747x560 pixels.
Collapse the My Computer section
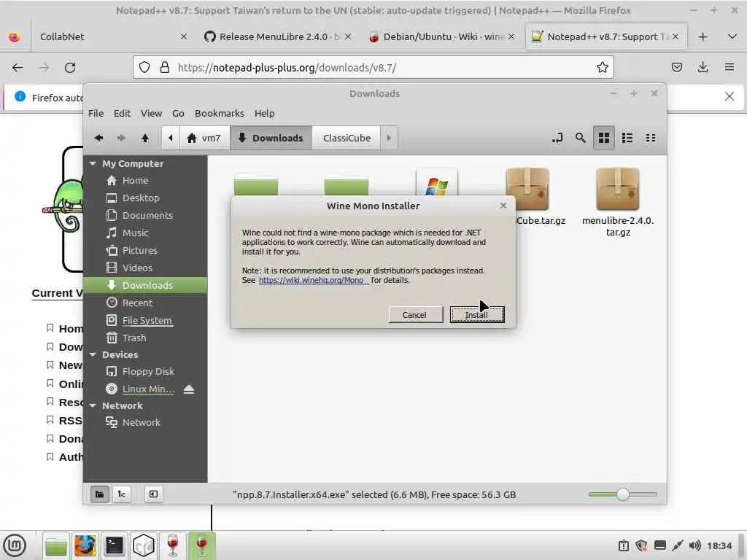click(x=93, y=164)
